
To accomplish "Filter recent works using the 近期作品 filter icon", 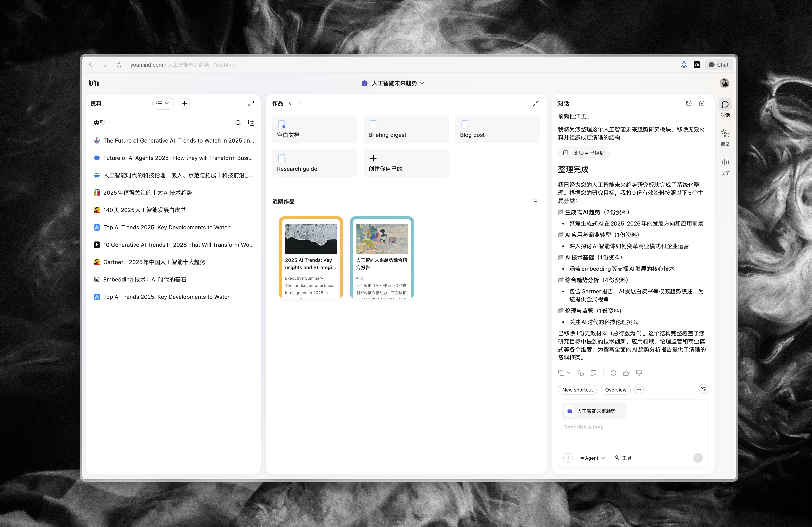I will click(535, 202).
